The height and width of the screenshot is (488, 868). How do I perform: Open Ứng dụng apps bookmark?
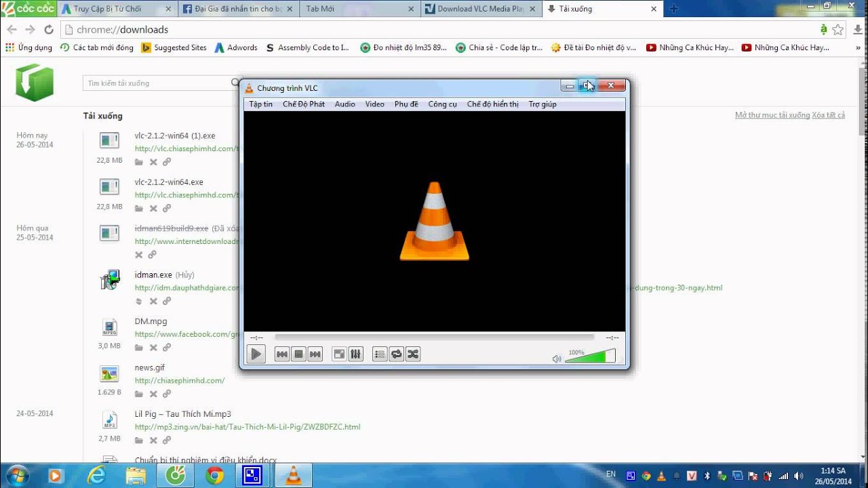click(28, 47)
